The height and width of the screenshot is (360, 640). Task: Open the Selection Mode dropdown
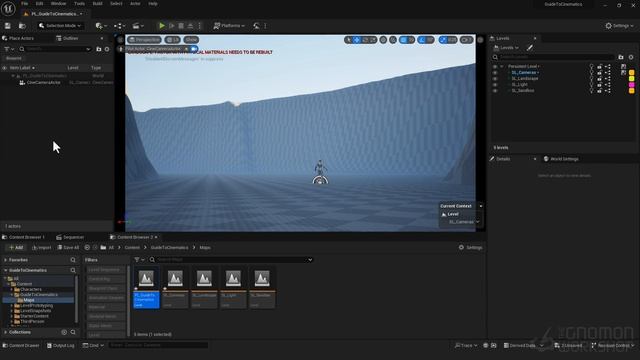pyautogui.click(x=60, y=26)
